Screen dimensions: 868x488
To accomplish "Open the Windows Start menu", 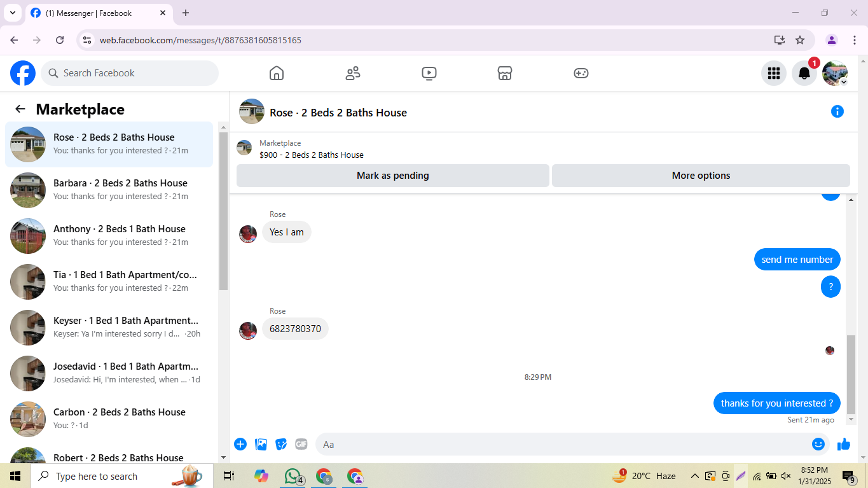I will (x=15, y=476).
